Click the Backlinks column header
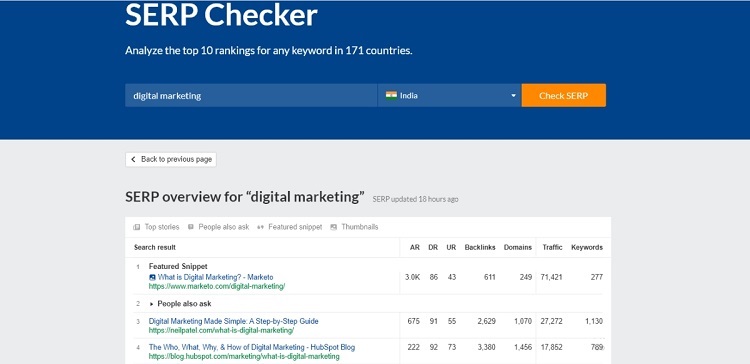 tap(480, 247)
